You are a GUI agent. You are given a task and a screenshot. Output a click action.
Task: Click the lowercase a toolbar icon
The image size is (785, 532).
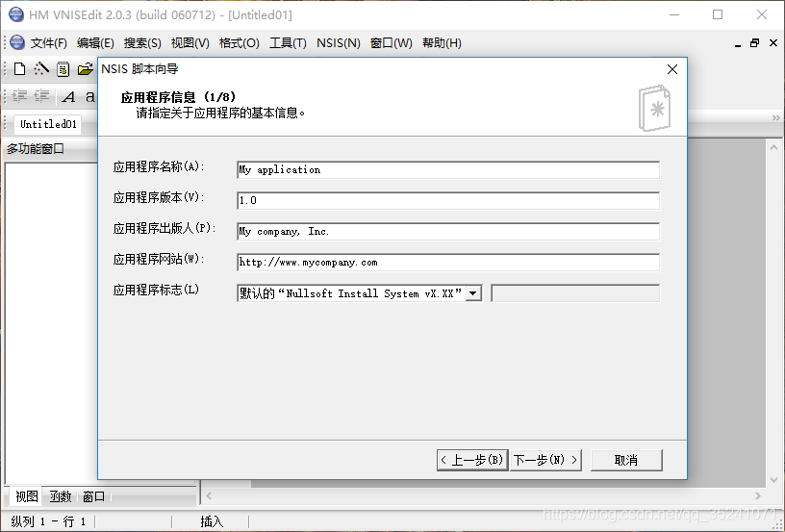[x=90, y=96]
